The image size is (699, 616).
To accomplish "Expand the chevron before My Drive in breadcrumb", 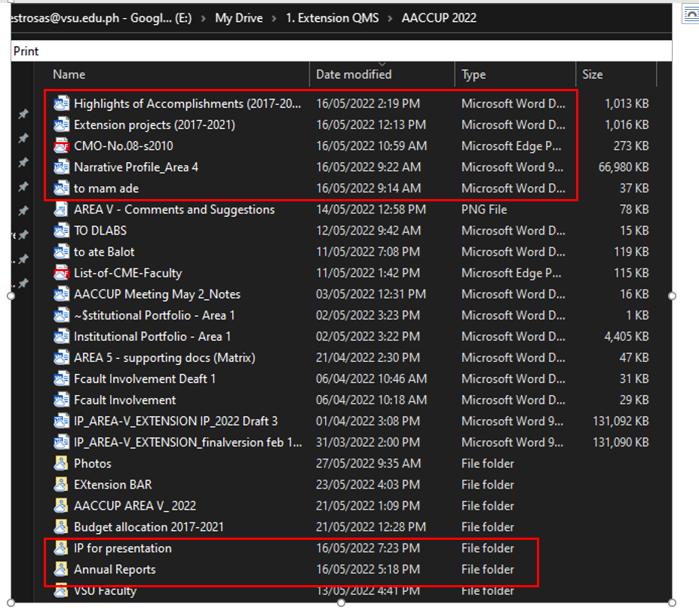I will click(205, 18).
